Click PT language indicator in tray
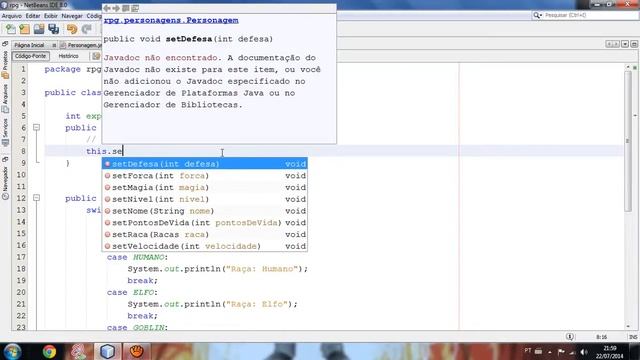 click(x=528, y=351)
